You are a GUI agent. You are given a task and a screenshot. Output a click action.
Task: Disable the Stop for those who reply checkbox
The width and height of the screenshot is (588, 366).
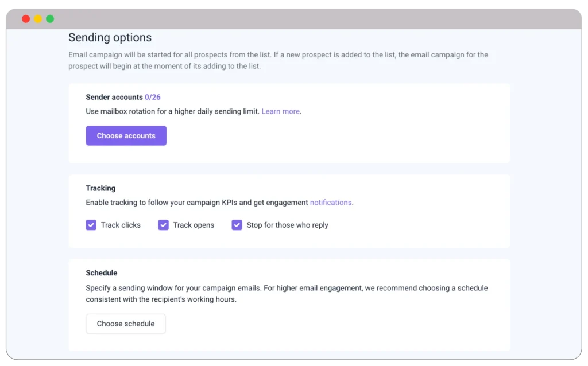tap(237, 225)
